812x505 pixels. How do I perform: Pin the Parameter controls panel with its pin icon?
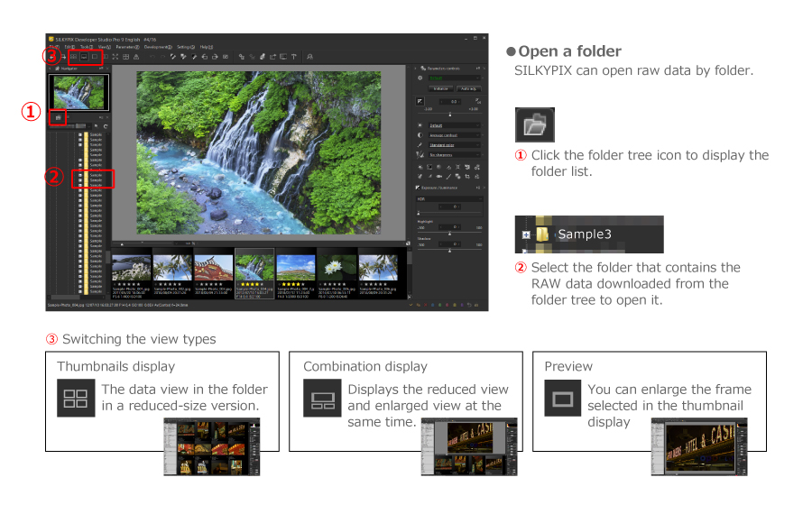pyautogui.click(x=478, y=69)
